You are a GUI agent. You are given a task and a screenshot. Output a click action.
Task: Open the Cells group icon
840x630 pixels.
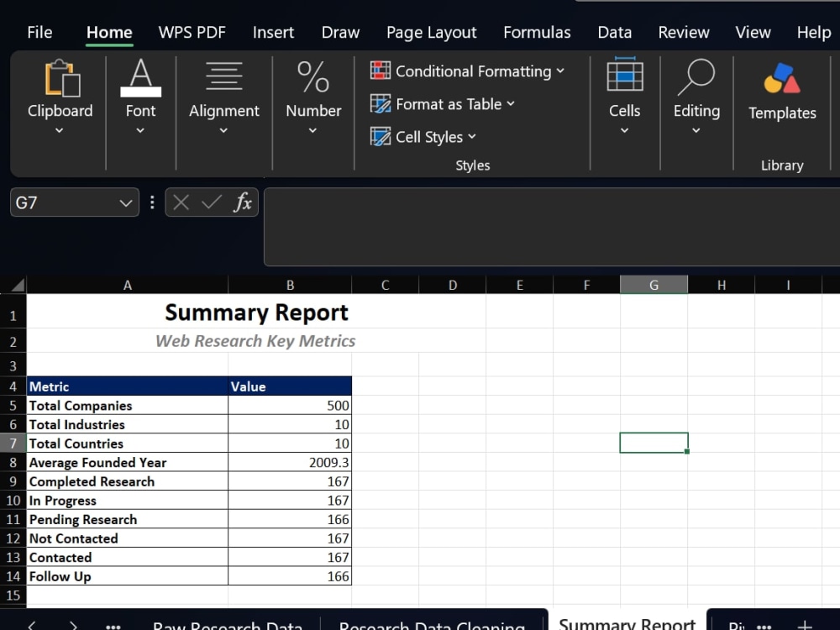[x=625, y=74]
